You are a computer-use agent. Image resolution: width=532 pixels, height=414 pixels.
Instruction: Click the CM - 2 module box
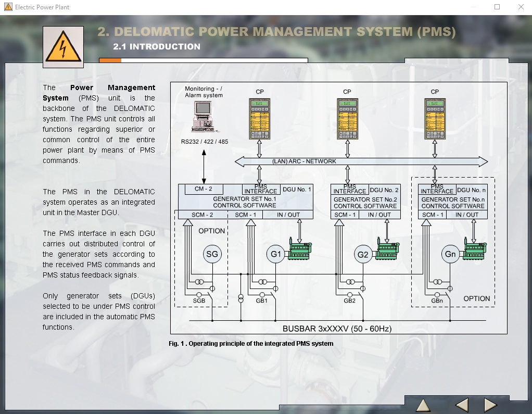pos(204,189)
